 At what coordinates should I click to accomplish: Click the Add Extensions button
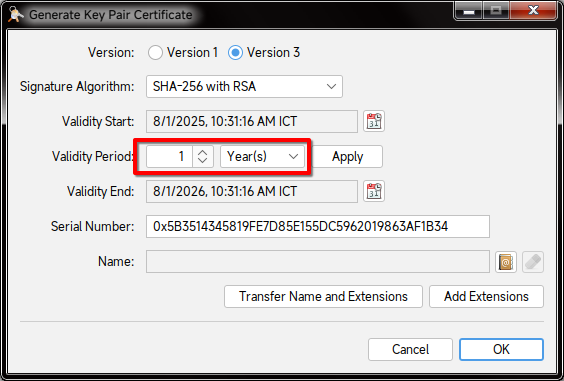[486, 296]
